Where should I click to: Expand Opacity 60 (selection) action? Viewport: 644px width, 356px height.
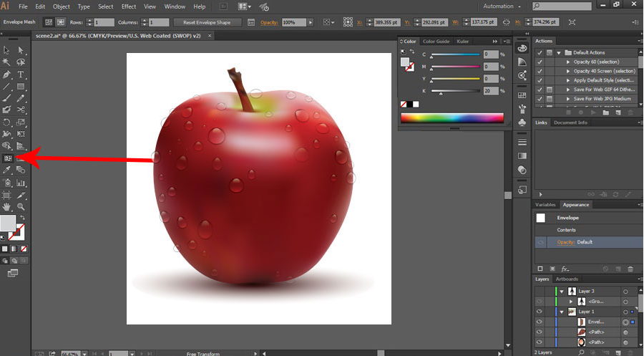(568, 62)
